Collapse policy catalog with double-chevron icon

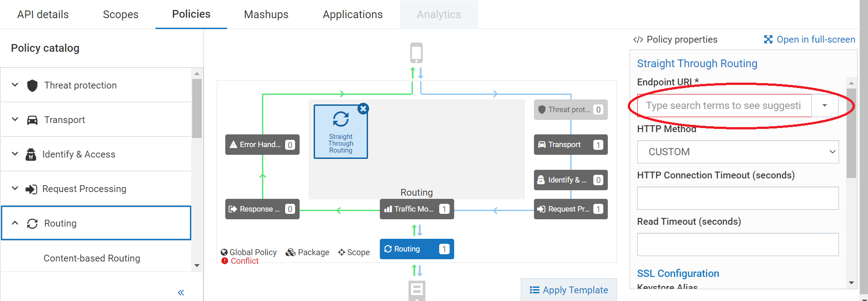click(181, 292)
